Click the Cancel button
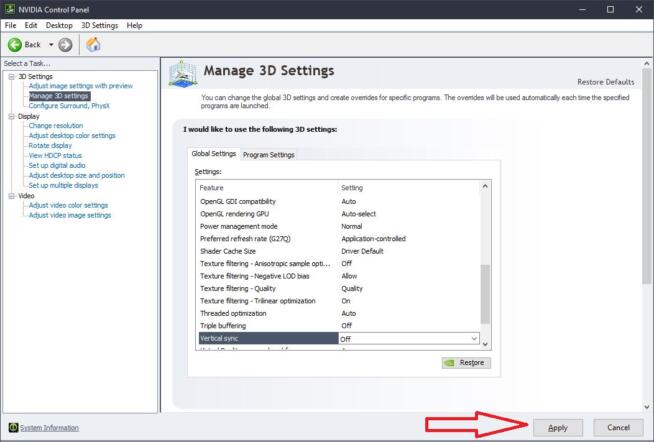The height and width of the screenshot is (442, 654). (618, 427)
